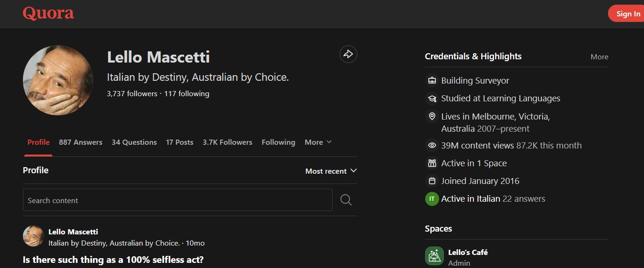Open the 3.7K Followers tab
The width and height of the screenshot is (644, 268).
coord(227,142)
